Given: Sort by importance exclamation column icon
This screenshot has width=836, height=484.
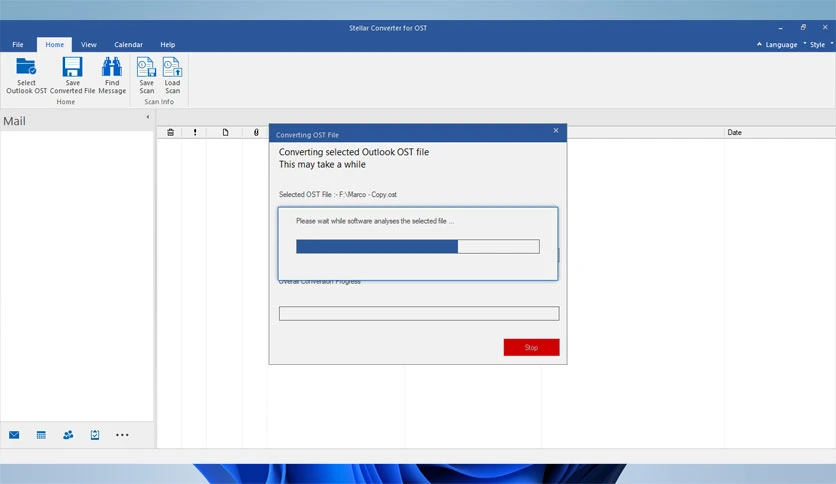Looking at the screenshot, I should 195,132.
